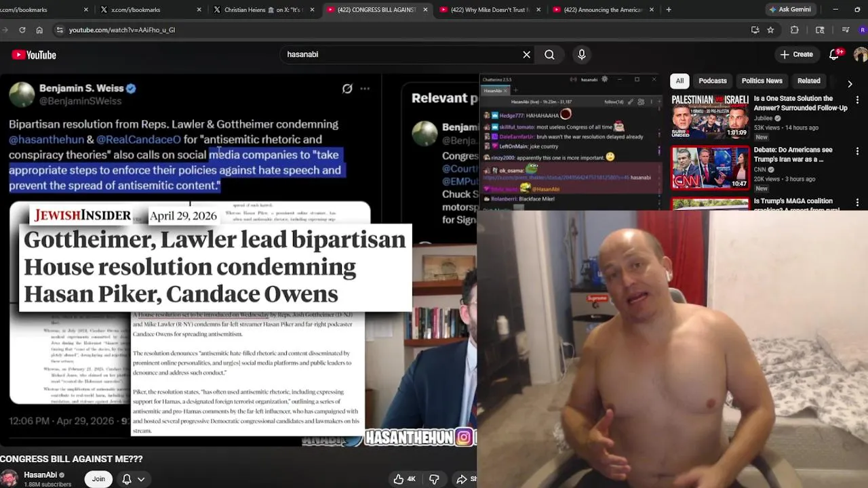Add a new Chatterino tab
868x488 pixels.
[515, 90]
